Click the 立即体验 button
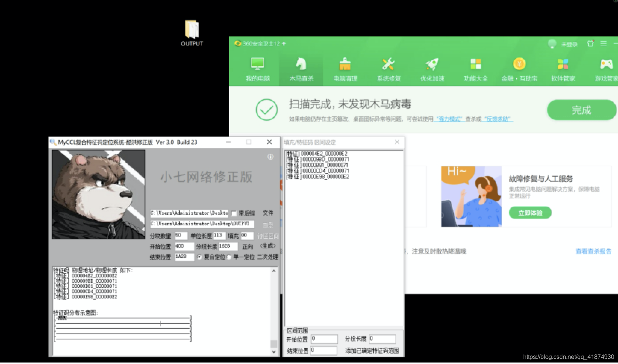 (x=530, y=213)
